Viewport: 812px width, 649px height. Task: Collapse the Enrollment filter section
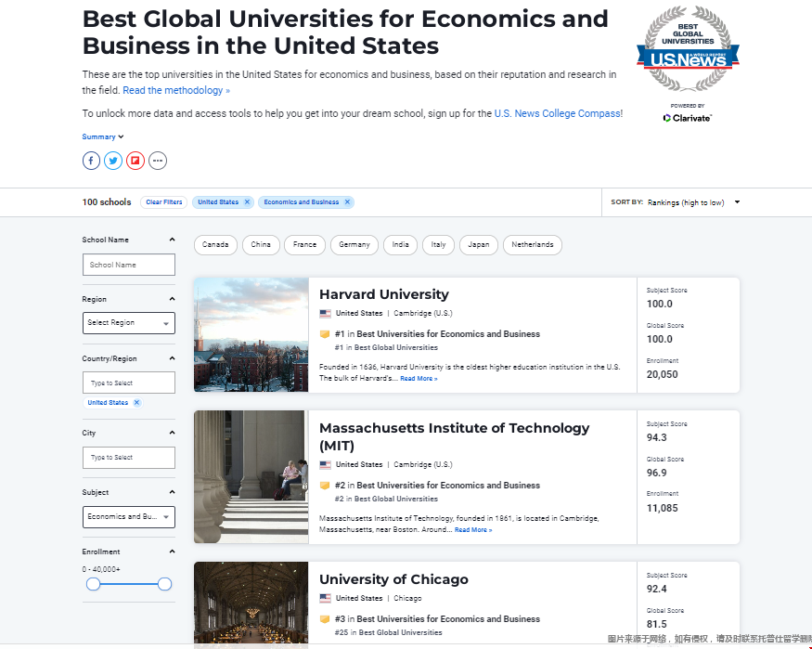(172, 552)
